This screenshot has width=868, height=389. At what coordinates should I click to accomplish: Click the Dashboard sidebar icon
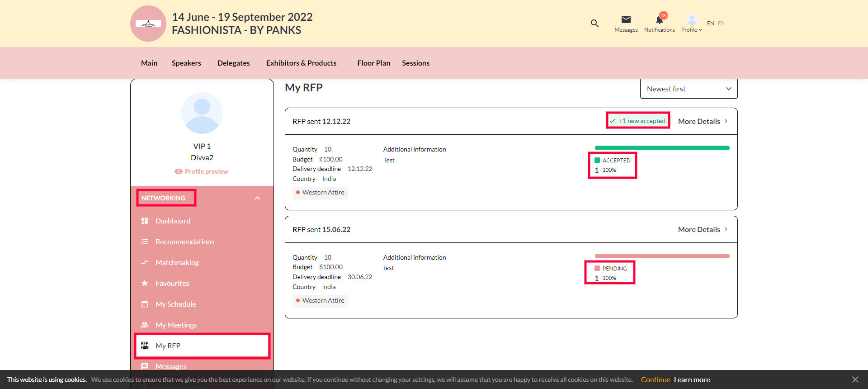[145, 221]
